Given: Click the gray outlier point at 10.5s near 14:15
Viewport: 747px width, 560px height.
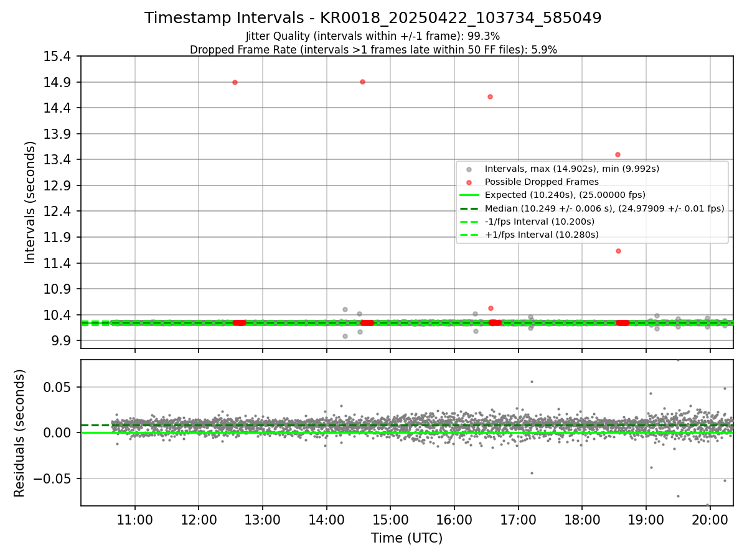Looking at the screenshot, I should pyautogui.click(x=345, y=309).
